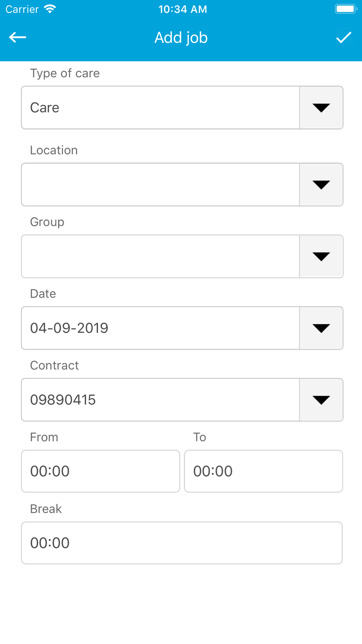
Task: Tap the back arrow icon
Action: click(x=17, y=37)
